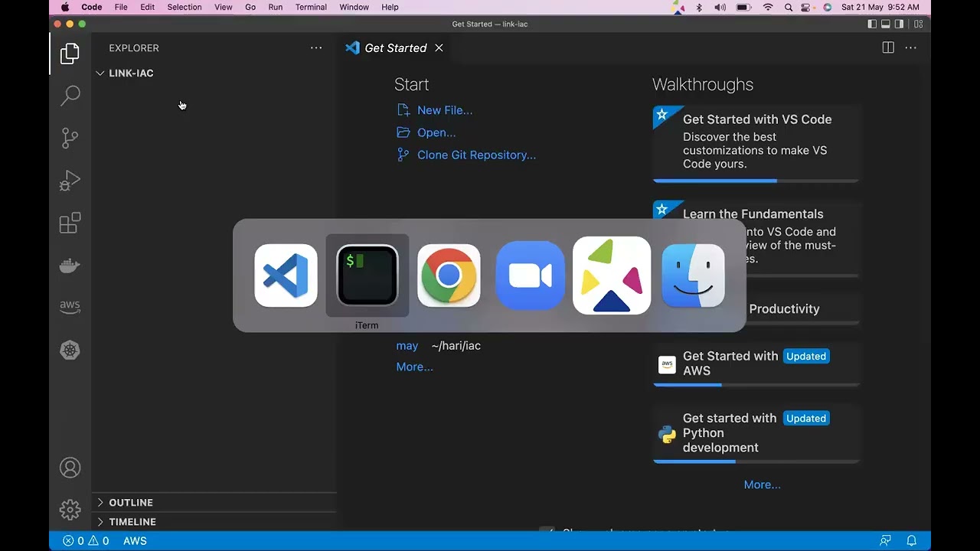This screenshot has height=551, width=980.
Task: Open the Run and Debug view
Action: pyautogui.click(x=70, y=181)
